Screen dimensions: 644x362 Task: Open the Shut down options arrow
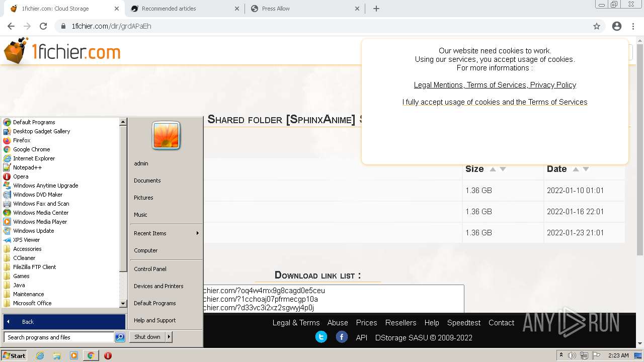169,337
